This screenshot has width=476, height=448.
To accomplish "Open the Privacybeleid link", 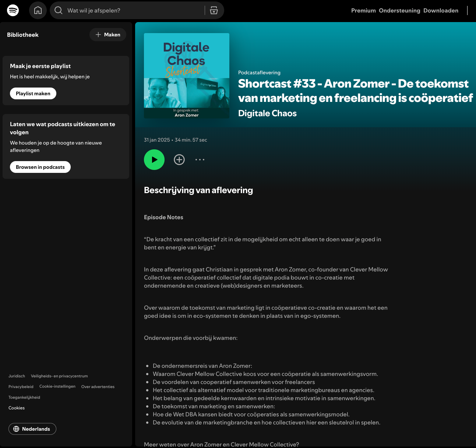I will [x=21, y=387].
